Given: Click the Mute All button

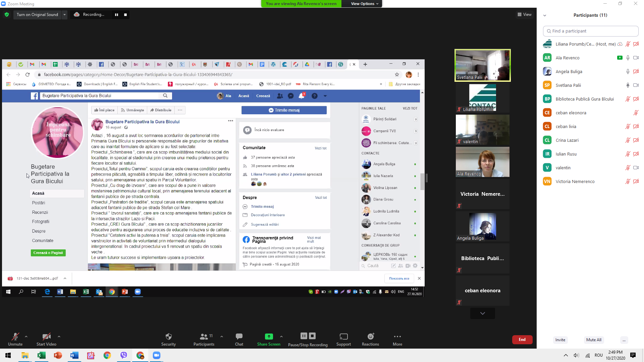Looking at the screenshot, I should pos(593,340).
